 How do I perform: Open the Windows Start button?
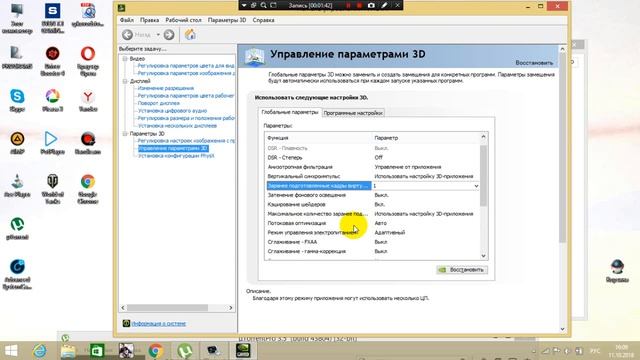pos(11,351)
